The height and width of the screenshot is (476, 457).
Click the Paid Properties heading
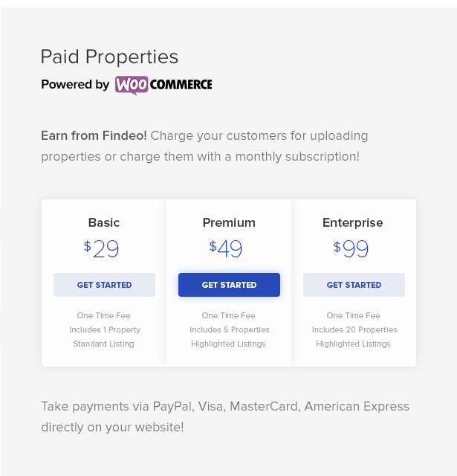tap(109, 57)
